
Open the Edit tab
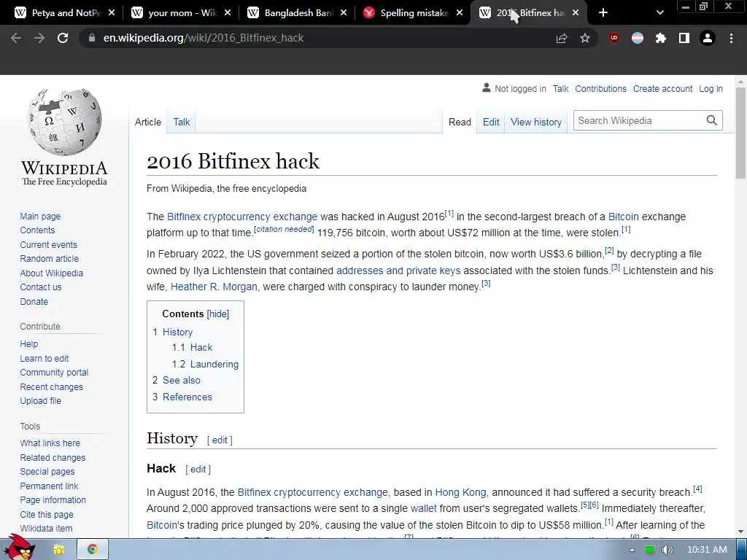tap(491, 122)
